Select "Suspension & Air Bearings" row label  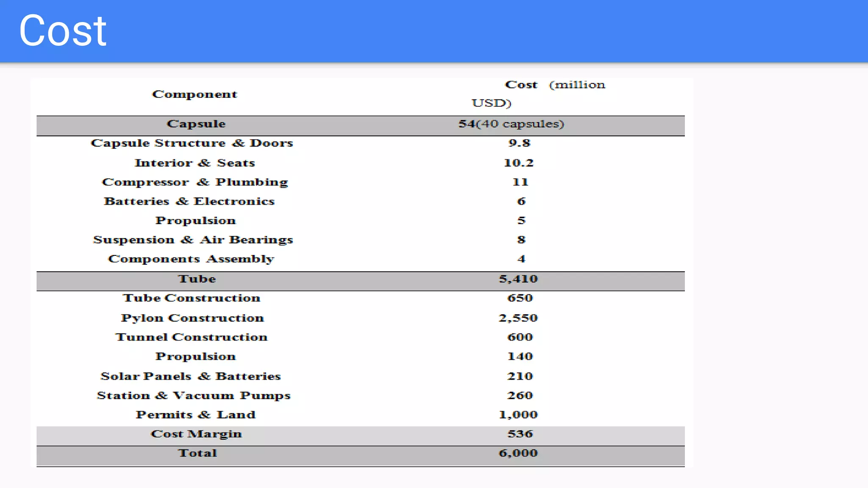[x=193, y=240]
